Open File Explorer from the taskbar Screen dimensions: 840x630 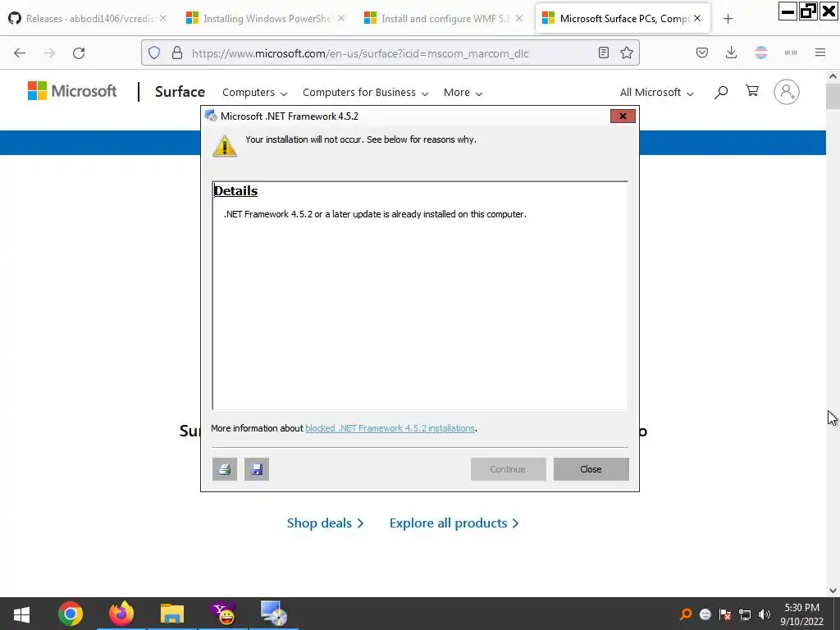(x=172, y=614)
